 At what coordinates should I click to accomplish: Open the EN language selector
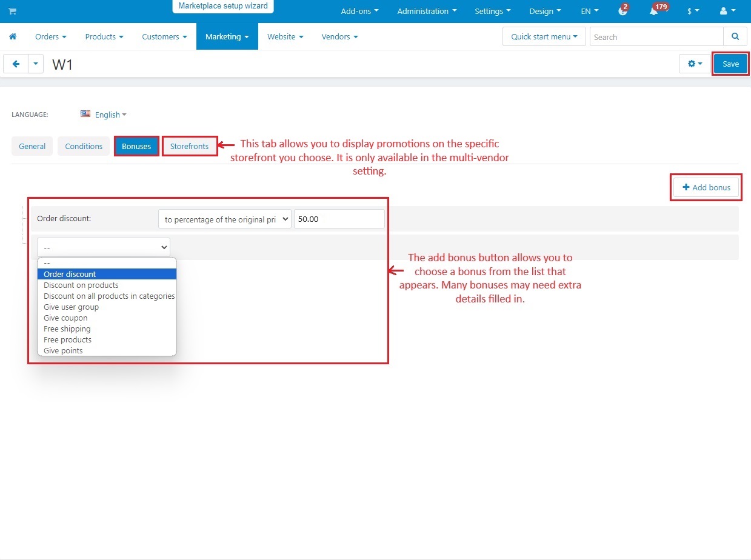click(589, 11)
